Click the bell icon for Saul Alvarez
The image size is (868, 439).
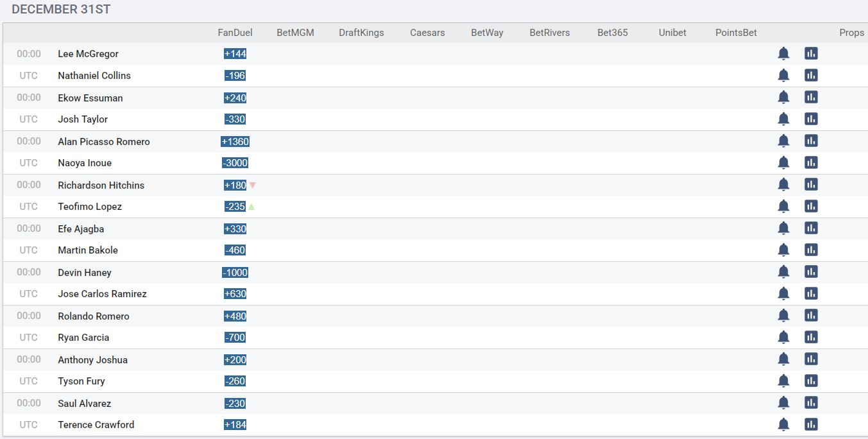pyautogui.click(x=783, y=403)
